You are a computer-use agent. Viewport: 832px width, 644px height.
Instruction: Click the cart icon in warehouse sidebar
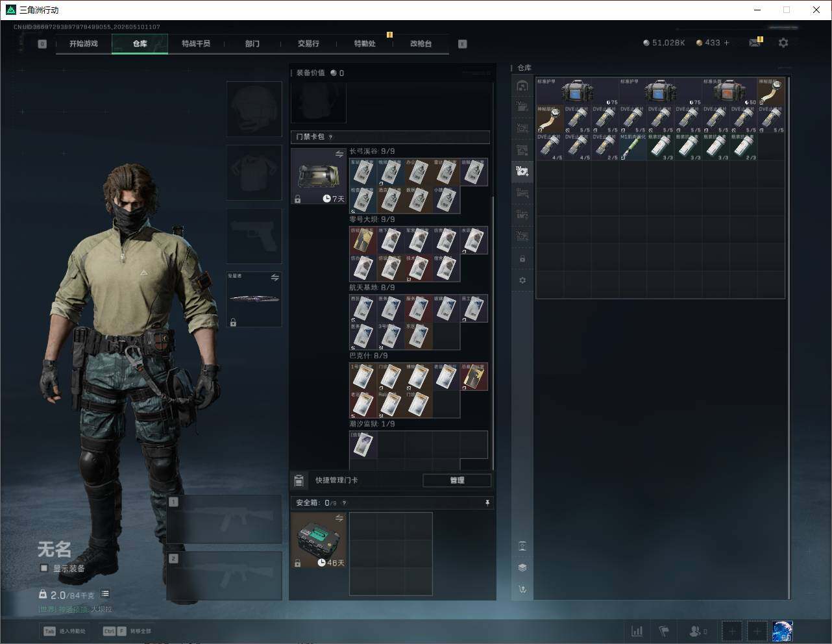[522, 589]
